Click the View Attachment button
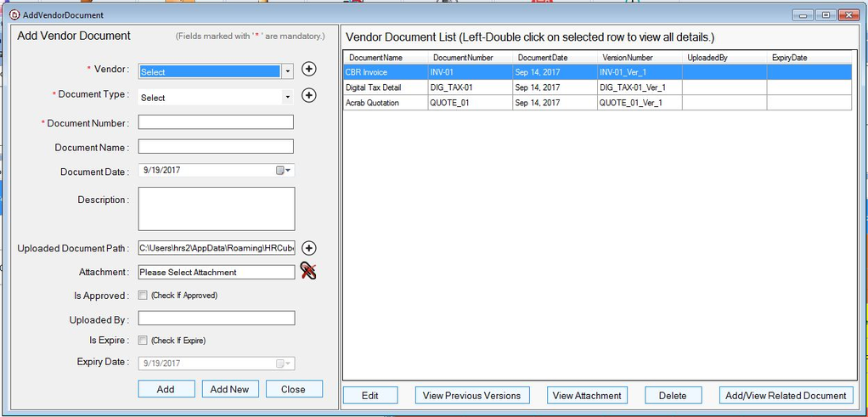 coord(588,396)
